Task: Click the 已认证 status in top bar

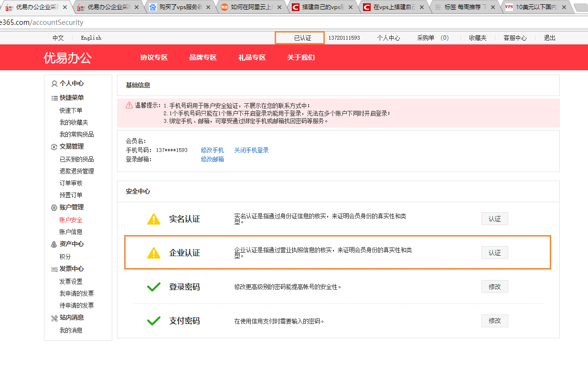Action: pos(302,38)
